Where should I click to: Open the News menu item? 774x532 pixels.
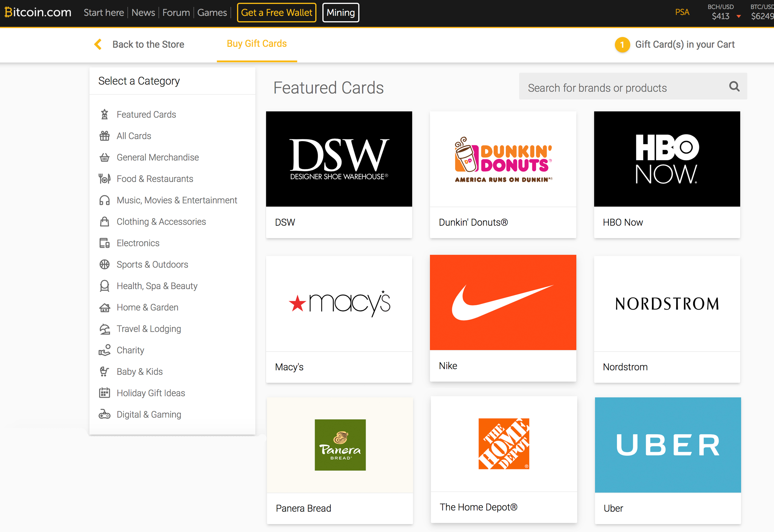[x=143, y=13]
